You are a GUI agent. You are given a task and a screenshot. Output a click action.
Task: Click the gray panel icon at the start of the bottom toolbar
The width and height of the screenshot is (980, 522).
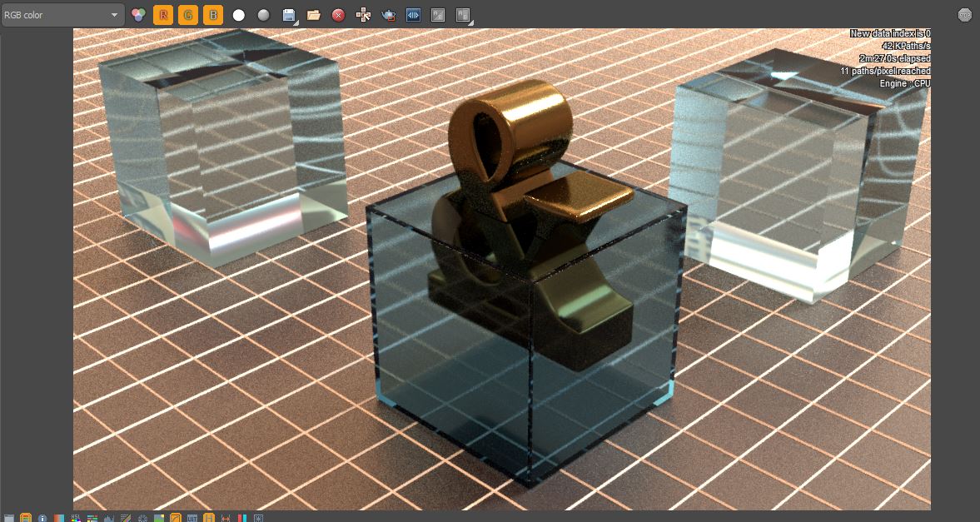pyautogui.click(x=9, y=518)
